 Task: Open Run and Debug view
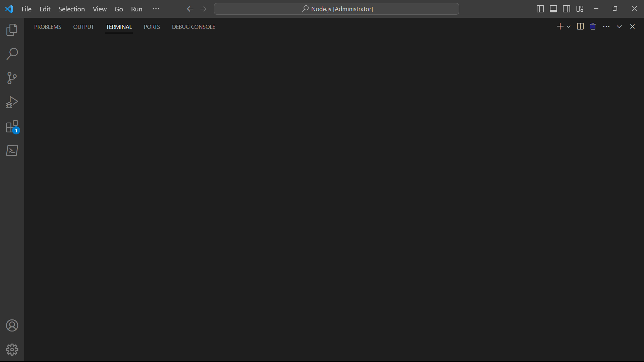(x=12, y=102)
